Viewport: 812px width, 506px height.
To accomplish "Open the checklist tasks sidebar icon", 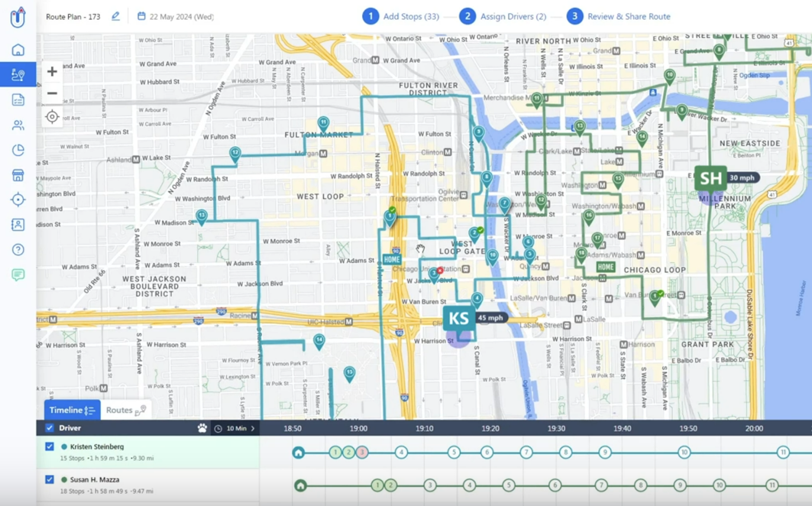I will pyautogui.click(x=18, y=100).
